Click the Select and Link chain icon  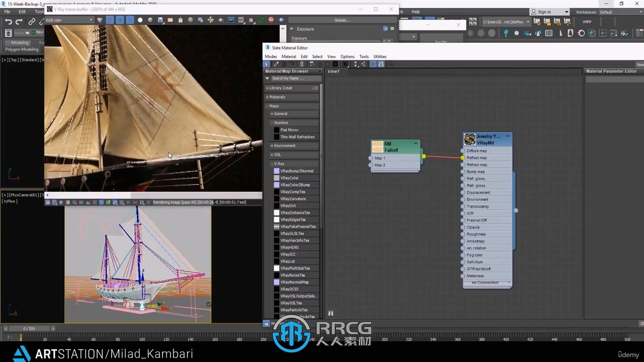(32, 22)
